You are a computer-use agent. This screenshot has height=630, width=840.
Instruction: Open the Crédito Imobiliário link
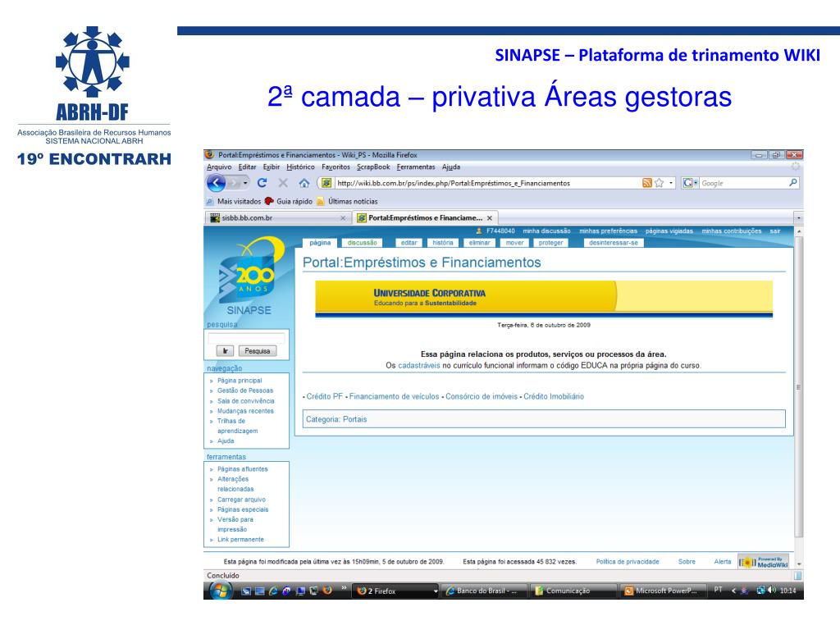(x=554, y=396)
